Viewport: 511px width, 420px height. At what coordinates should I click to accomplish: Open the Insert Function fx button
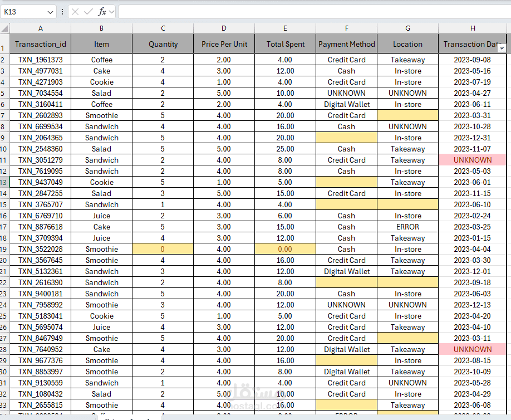pos(102,12)
